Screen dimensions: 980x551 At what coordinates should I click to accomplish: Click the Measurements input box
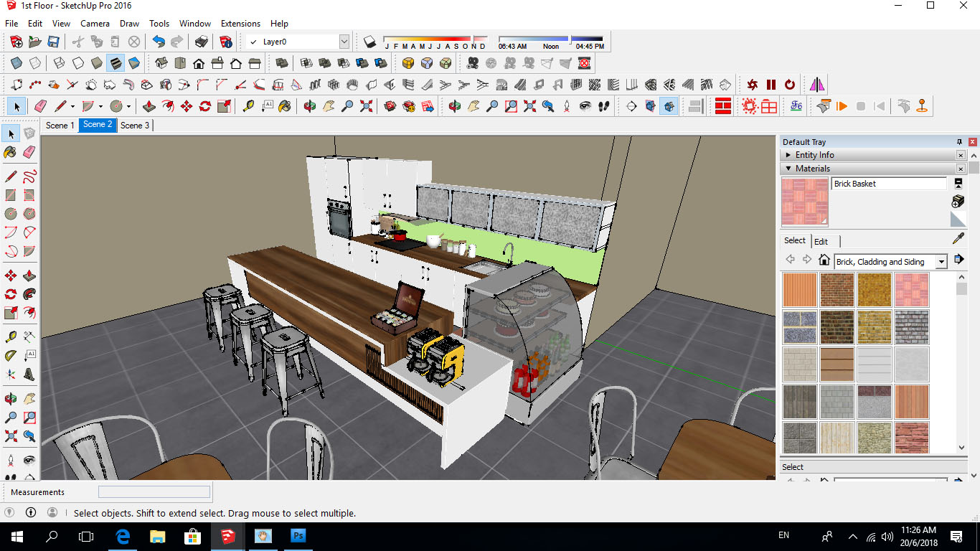(154, 492)
